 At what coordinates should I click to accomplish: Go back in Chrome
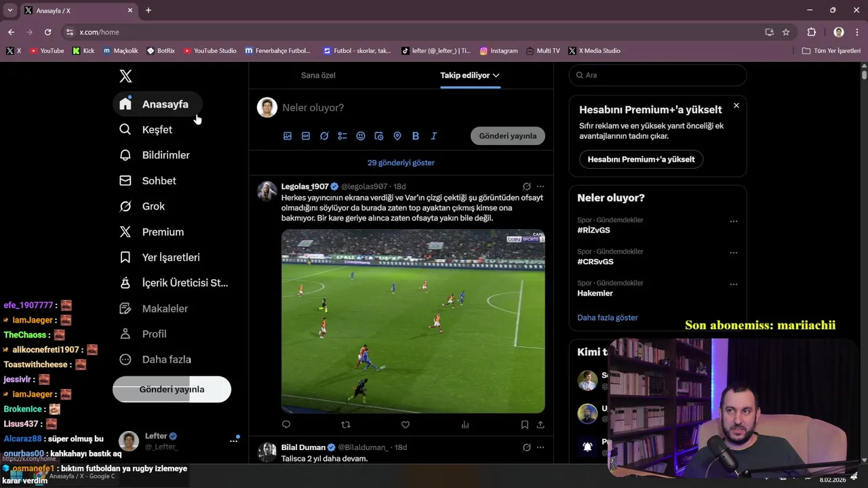11,32
